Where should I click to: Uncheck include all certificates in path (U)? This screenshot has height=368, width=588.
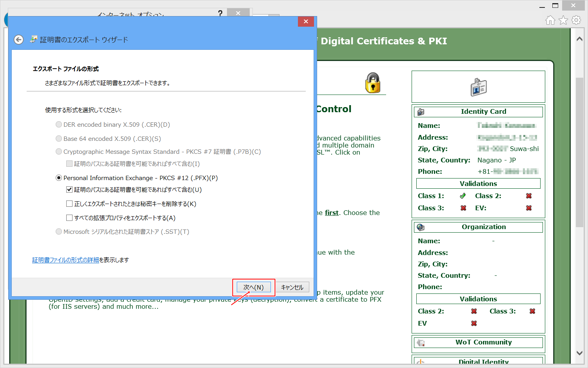[x=69, y=189]
